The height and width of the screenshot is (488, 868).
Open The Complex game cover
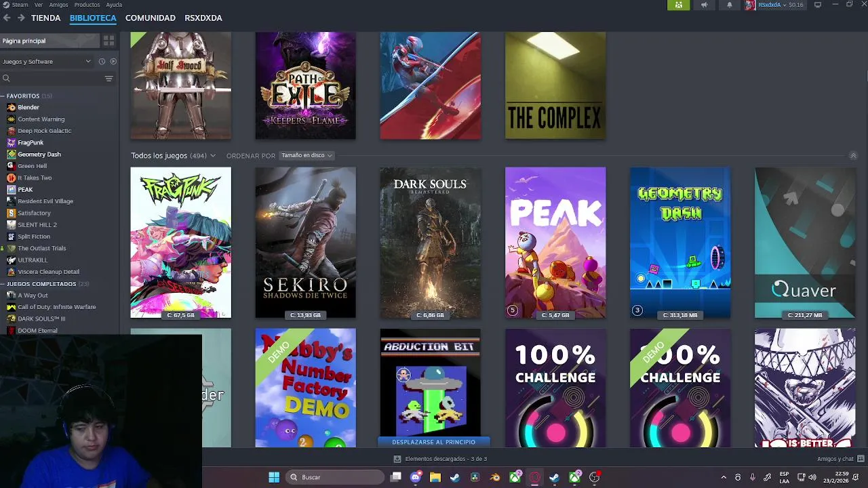555,85
